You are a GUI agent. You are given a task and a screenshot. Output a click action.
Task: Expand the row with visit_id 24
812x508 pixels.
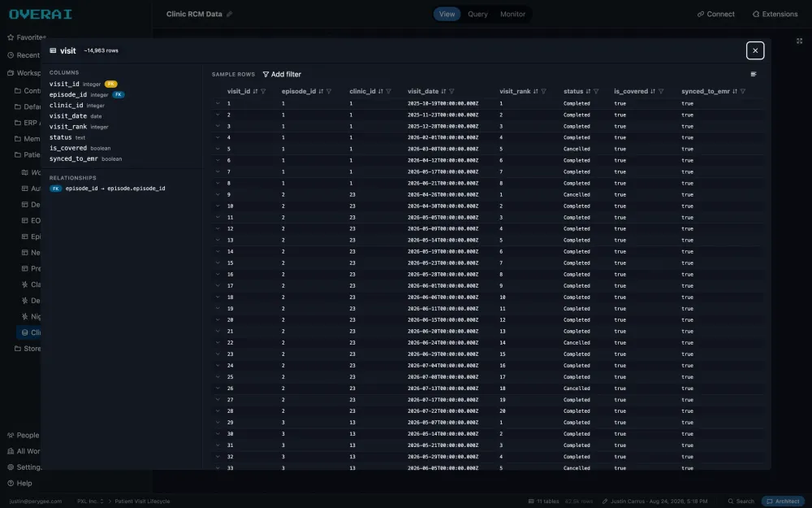(218, 366)
